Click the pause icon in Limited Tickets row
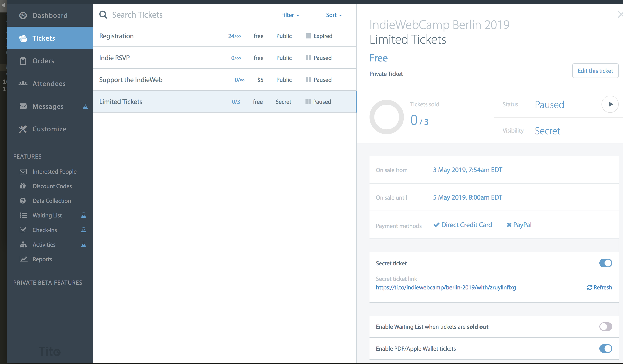Viewport: 623px width, 364px height. click(308, 102)
